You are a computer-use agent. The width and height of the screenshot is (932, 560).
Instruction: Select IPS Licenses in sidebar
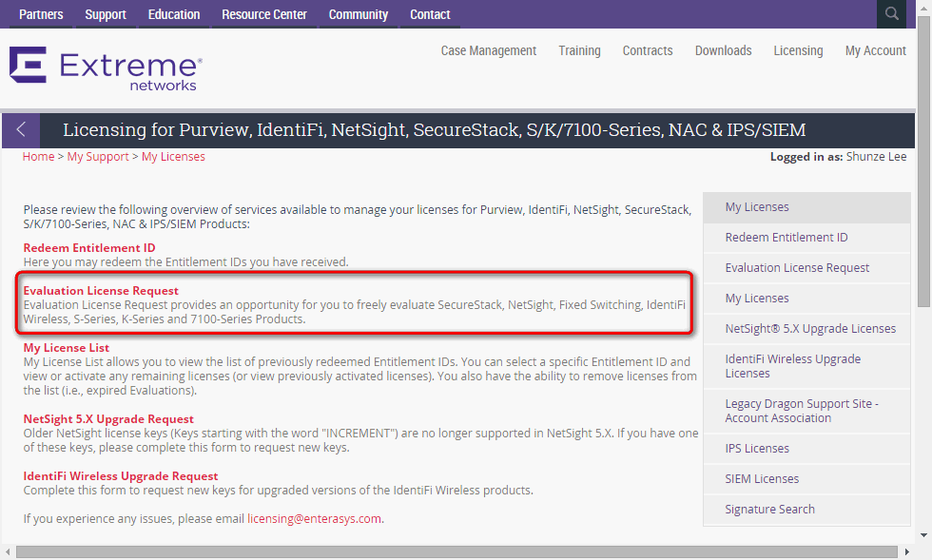[806, 448]
